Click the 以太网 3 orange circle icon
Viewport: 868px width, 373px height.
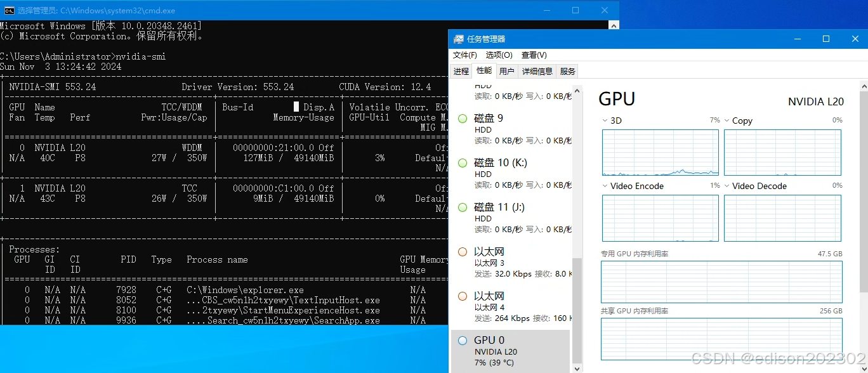(x=463, y=252)
